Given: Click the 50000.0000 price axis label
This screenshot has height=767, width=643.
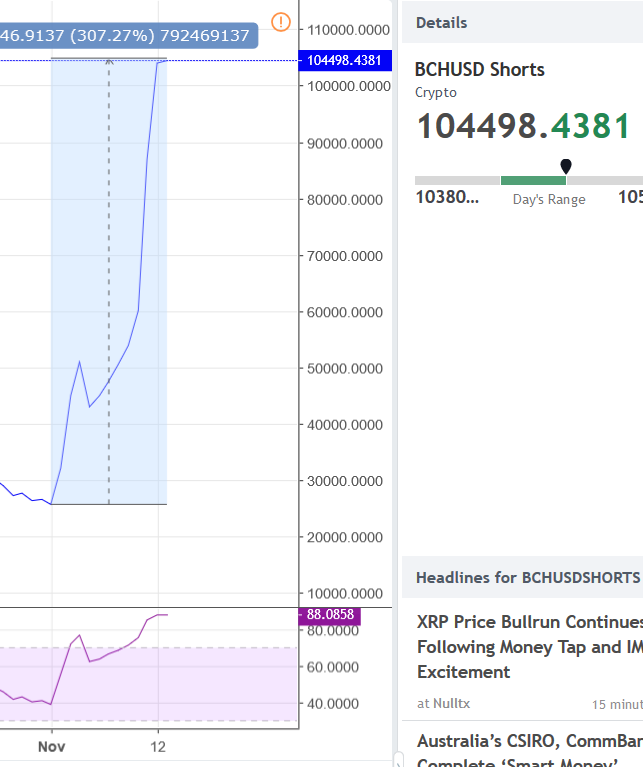Looking at the screenshot, I should [x=345, y=368].
